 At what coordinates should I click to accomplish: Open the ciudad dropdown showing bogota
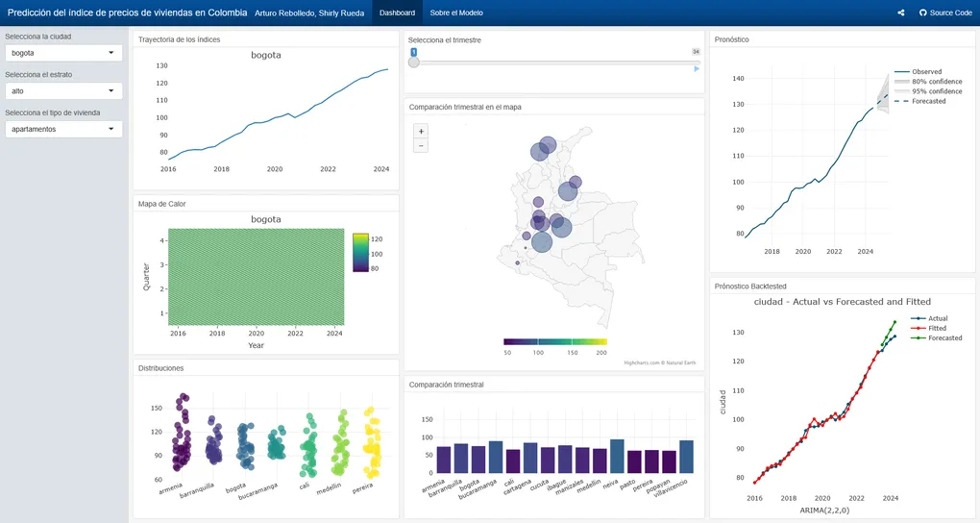point(63,53)
